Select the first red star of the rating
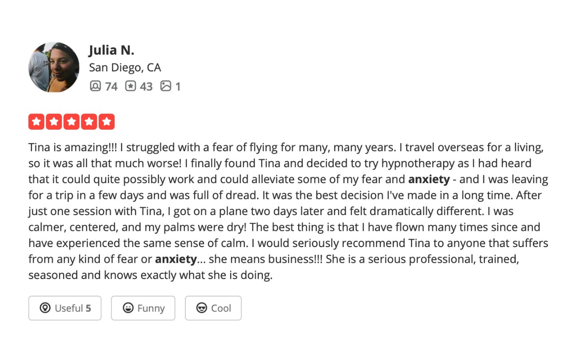This screenshot has width=588, height=364. tap(37, 121)
